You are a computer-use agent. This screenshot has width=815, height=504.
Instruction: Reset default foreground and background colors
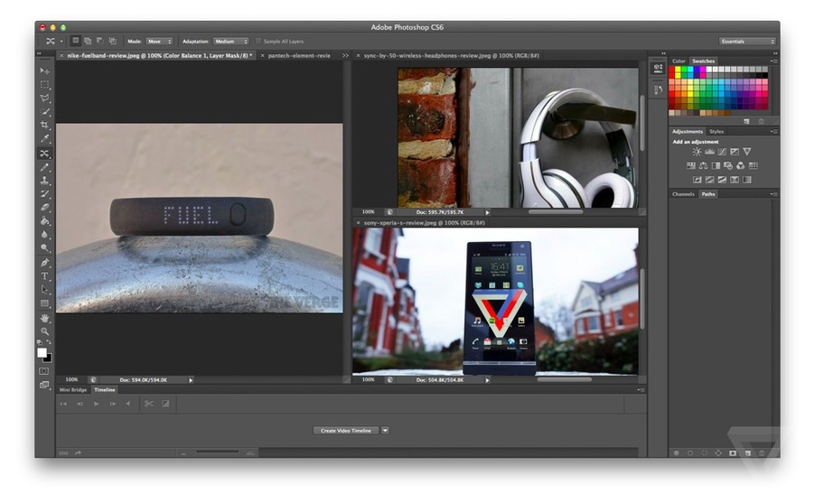coord(40,342)
